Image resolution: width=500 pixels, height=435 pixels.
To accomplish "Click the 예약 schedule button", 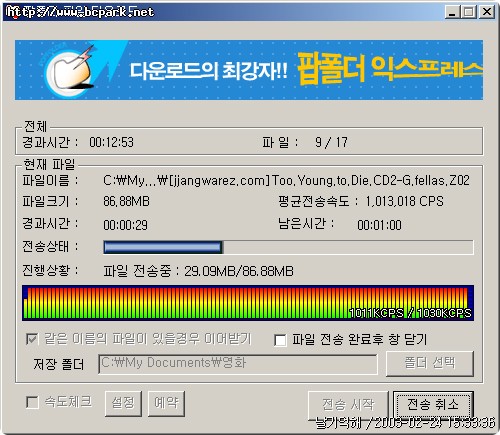I will click(166, 404).
